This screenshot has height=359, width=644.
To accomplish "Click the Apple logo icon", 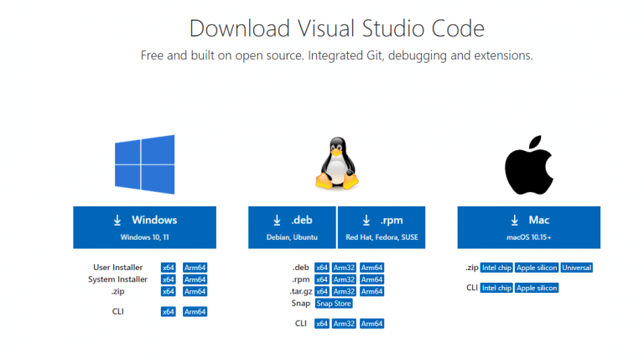I will tap(529, 164).
